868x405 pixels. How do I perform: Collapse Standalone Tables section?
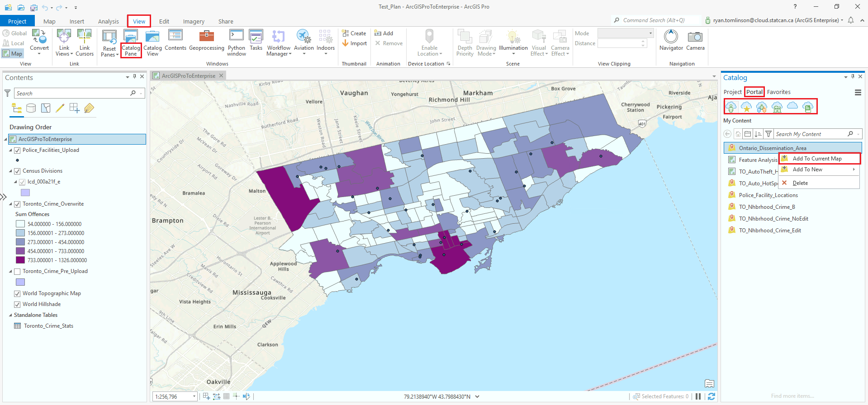click(11, 316)
